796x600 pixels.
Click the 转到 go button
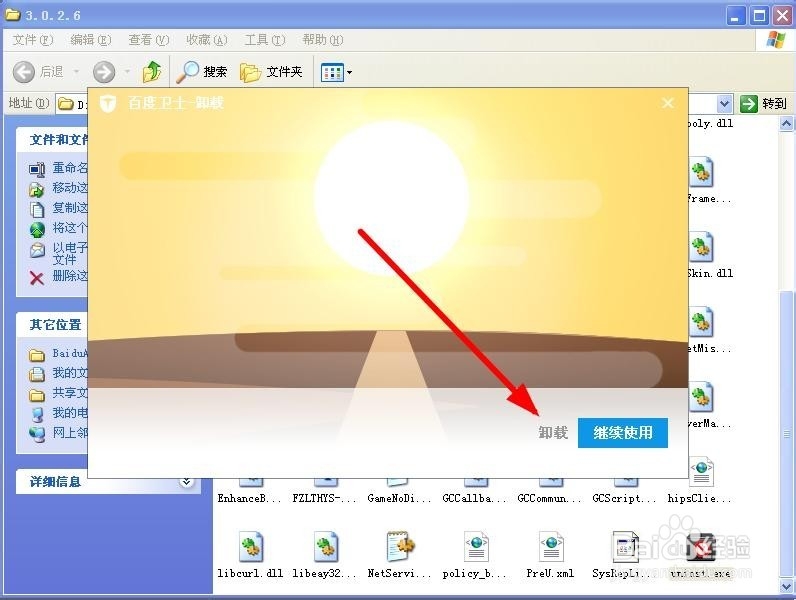(763, 104)
